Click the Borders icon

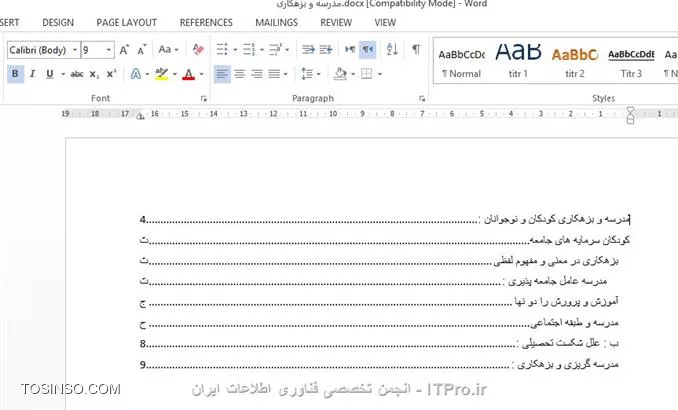coord(366,74)
